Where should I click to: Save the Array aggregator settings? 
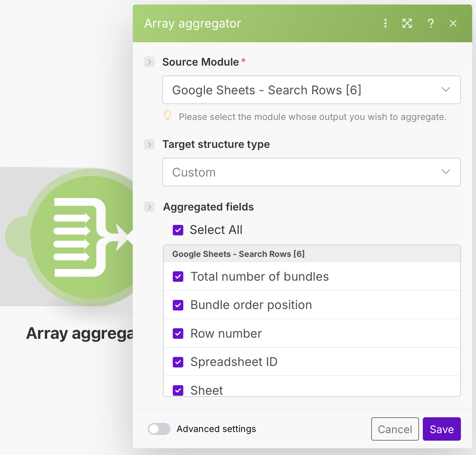tap(442, 429)
